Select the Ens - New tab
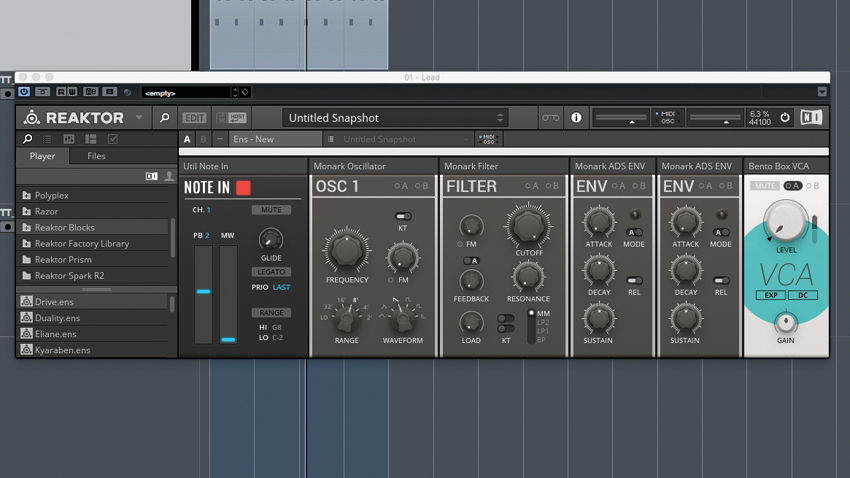850x478 pixels. pos(275,139)
